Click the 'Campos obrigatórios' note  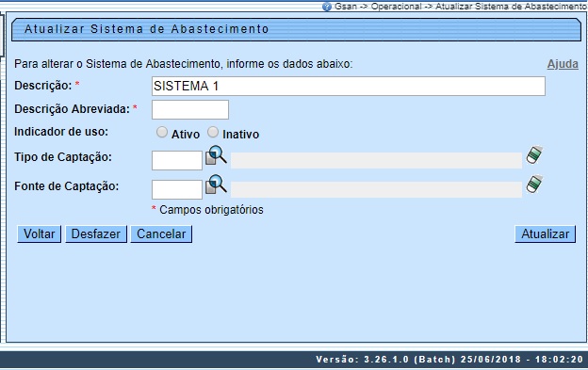(x=211, y=210)
